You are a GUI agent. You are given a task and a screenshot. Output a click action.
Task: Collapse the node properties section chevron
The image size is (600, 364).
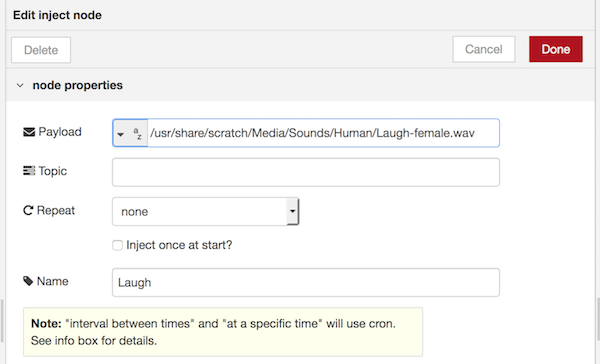coord(20,85)
